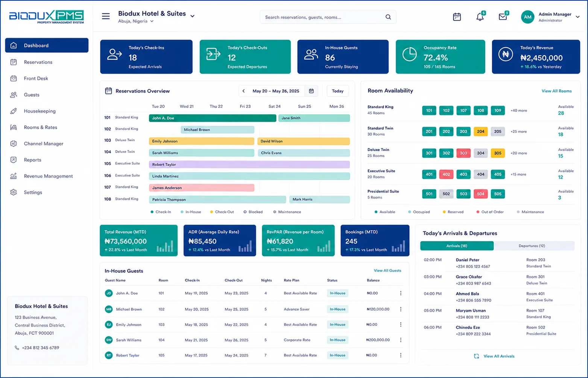Go to previous week with left arrow
This screenshot has height=378, width=588.
[243, 91]
